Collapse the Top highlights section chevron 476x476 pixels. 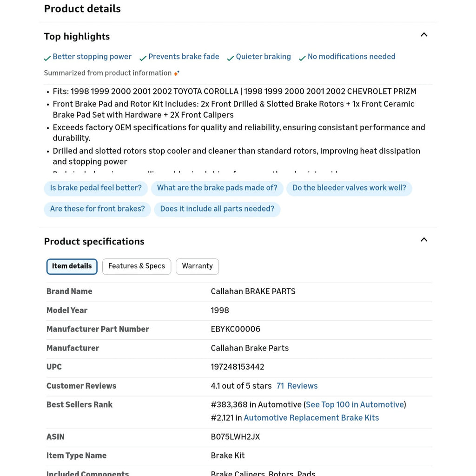(424, 35)
